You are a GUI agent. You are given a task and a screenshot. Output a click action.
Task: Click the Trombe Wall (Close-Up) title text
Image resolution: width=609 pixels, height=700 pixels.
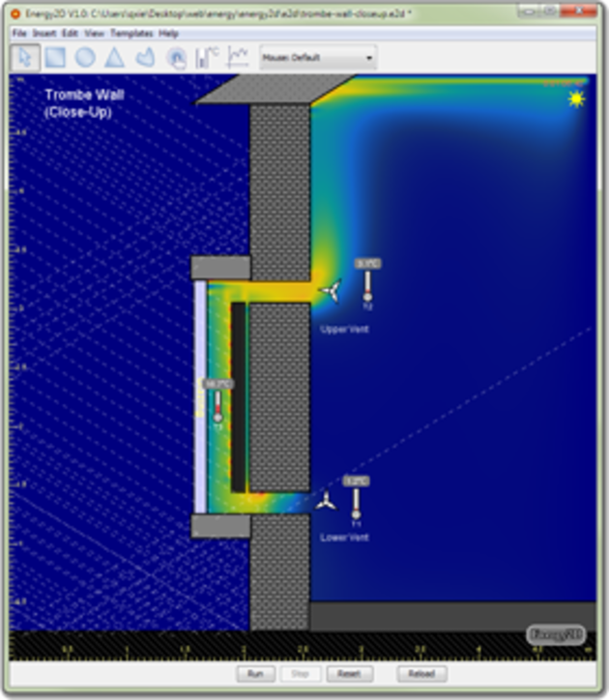(x=84, y=103)
